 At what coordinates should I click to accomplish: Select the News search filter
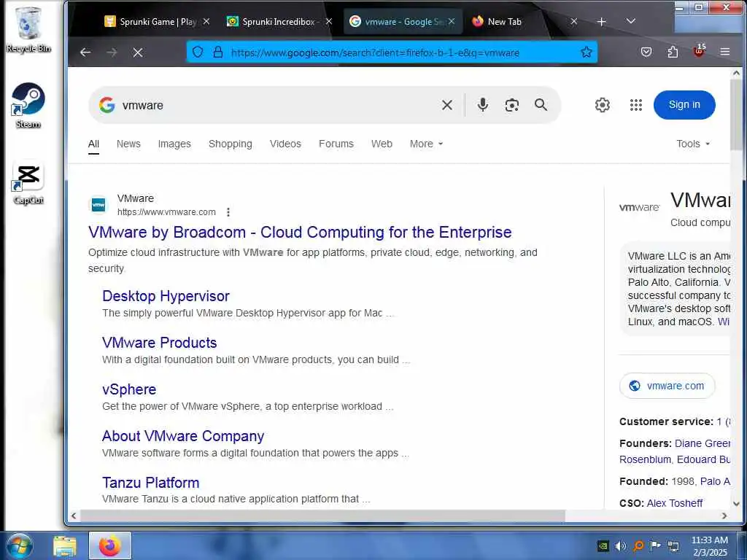pos(128,144)
